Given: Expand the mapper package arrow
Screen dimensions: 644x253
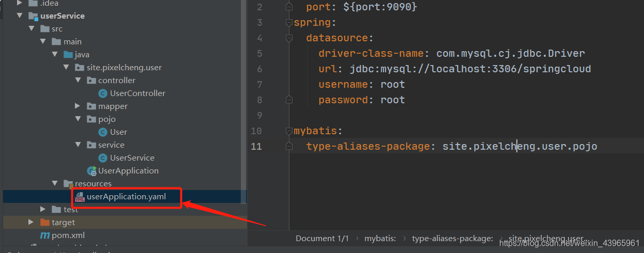Looking at the screenshot, I should (78, 106).
